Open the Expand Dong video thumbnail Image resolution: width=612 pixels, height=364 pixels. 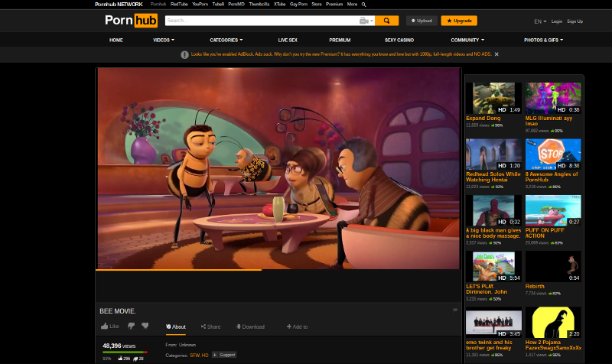[x=493, y=98]
